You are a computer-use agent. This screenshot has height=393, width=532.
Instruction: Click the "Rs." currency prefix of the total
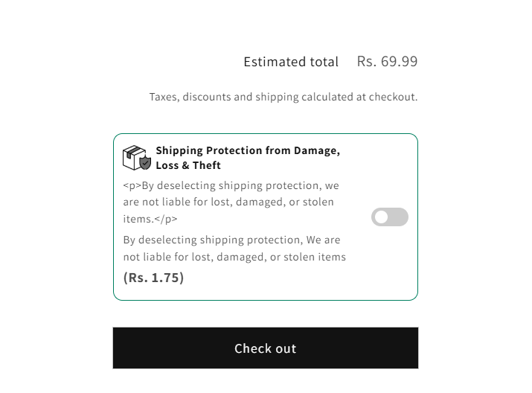point(367,61)
